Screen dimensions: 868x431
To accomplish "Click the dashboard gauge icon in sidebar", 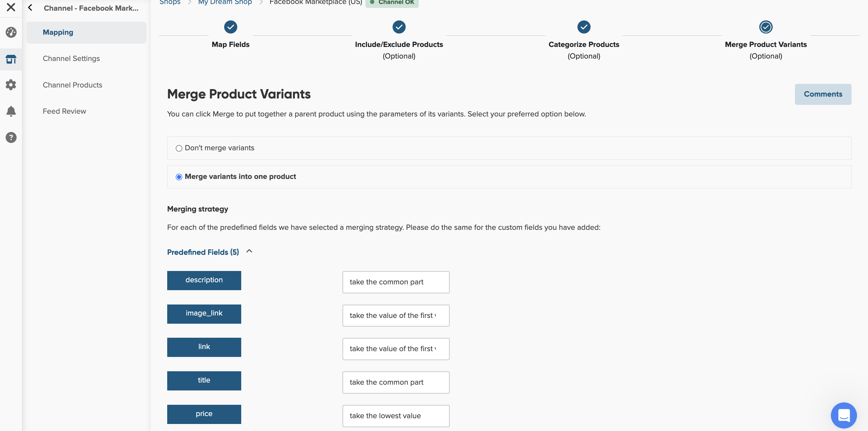I will click(x=11, y=32).
